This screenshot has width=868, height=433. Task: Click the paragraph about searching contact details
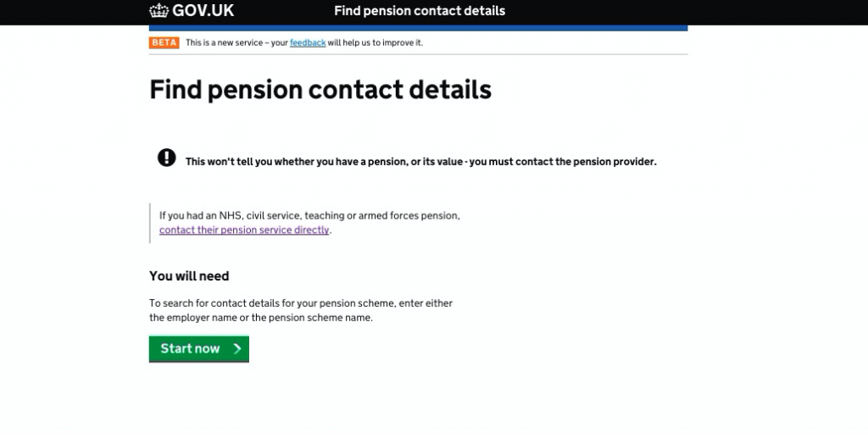[x=301, y=311]
